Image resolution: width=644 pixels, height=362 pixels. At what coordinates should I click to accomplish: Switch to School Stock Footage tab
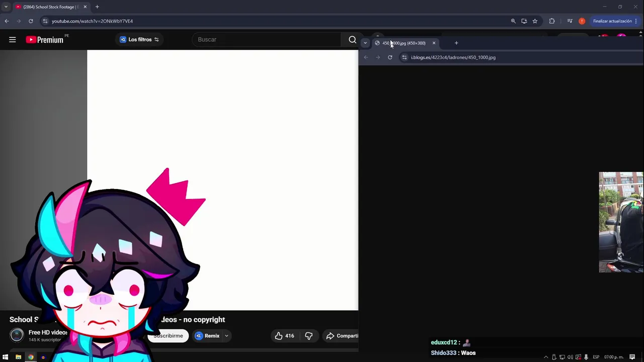[x=50, y=7]
